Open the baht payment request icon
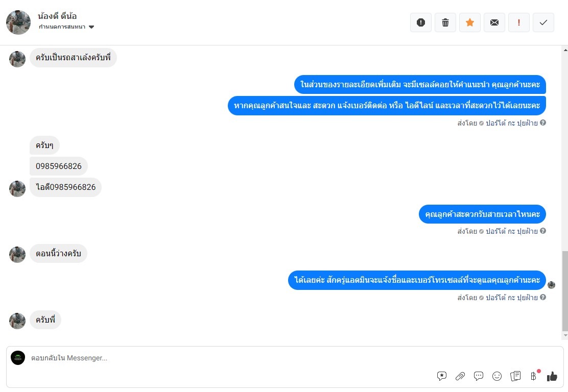 (534, 376)
